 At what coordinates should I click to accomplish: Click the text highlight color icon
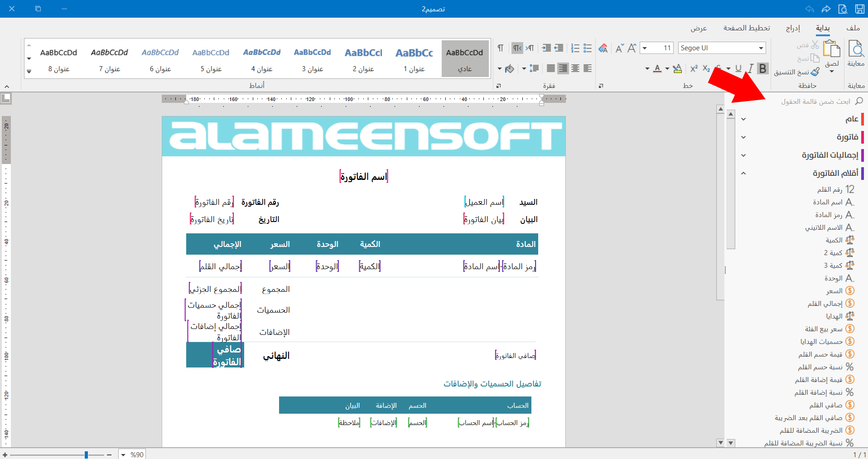[x=677, y=68]
